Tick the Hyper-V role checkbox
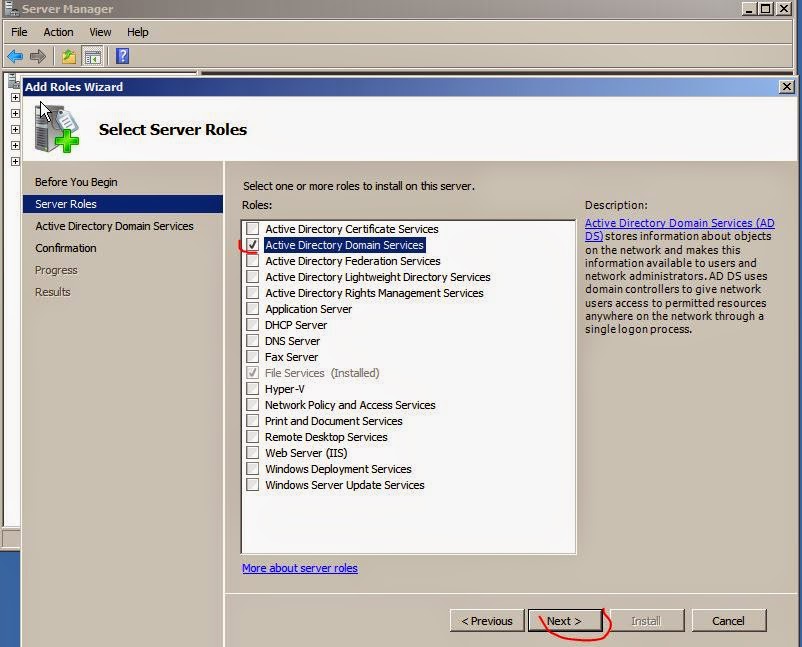 (x=252, y=389)
